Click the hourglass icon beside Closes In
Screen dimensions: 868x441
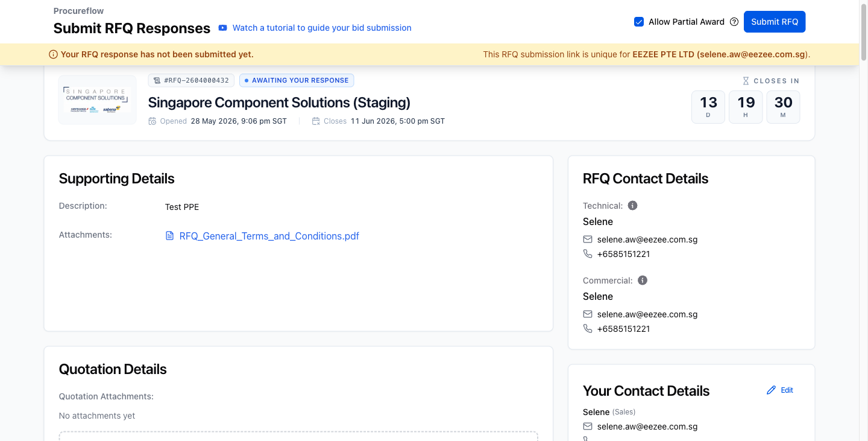tap(746, 81)
